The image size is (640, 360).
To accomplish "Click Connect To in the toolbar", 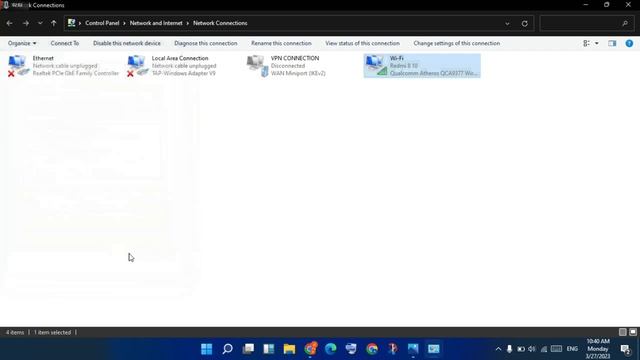I will coord(64,43).
